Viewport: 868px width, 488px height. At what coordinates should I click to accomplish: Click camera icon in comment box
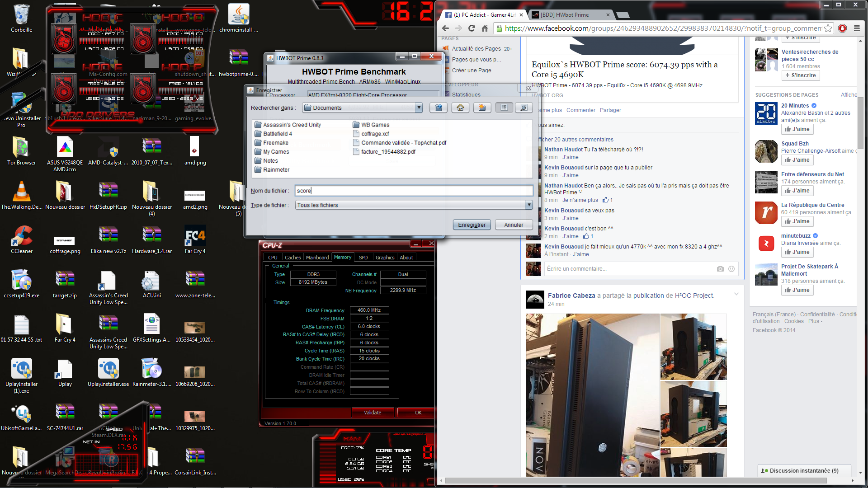pos(720,269)
